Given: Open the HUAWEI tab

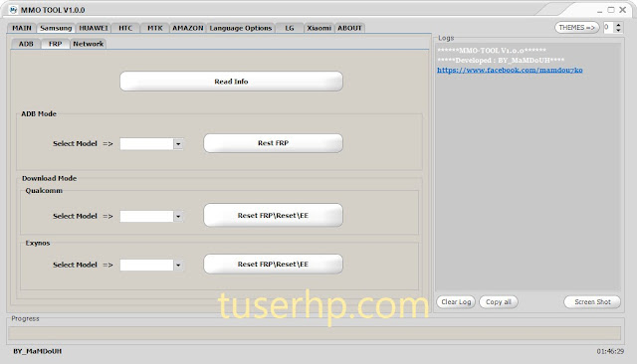Looking at the screenshot, I should click(94, 28).
